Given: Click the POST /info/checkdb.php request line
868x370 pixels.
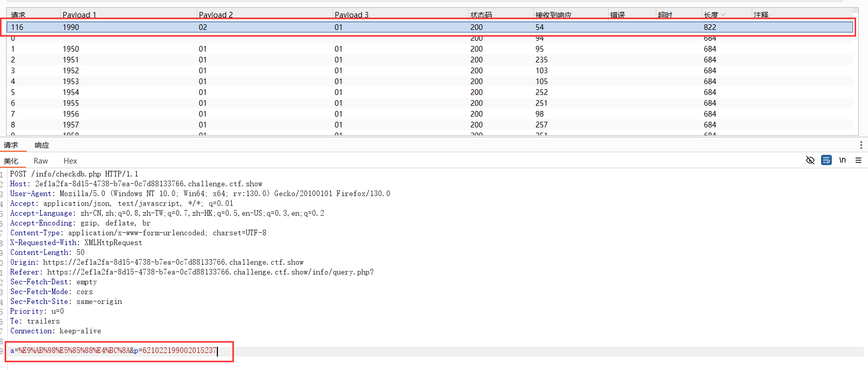Looking at the screenshot, I should [74, 174].
